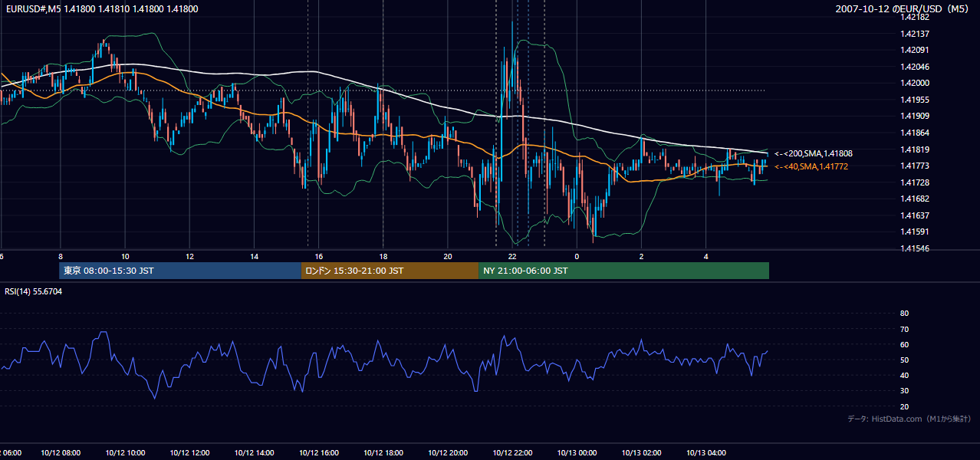
Task: Click the RSI 70 level label
Action: click(x=904, y=329)
